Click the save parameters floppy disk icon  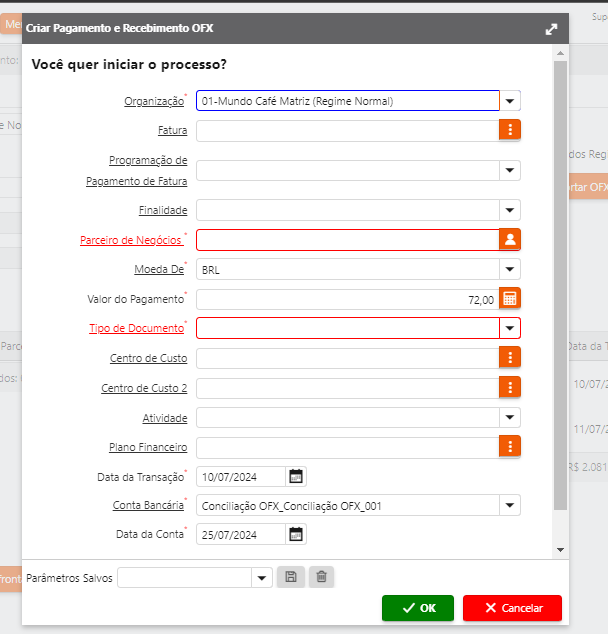[x=290, y=577]
